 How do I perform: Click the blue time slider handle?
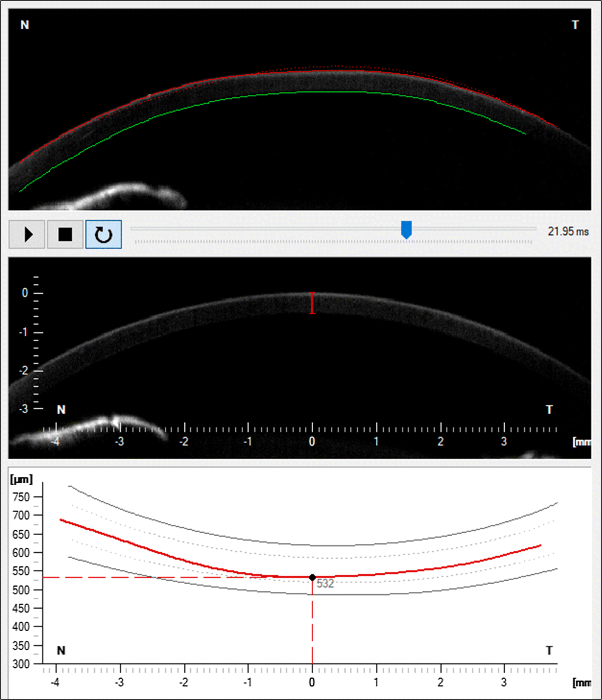[x=406, y=230]
